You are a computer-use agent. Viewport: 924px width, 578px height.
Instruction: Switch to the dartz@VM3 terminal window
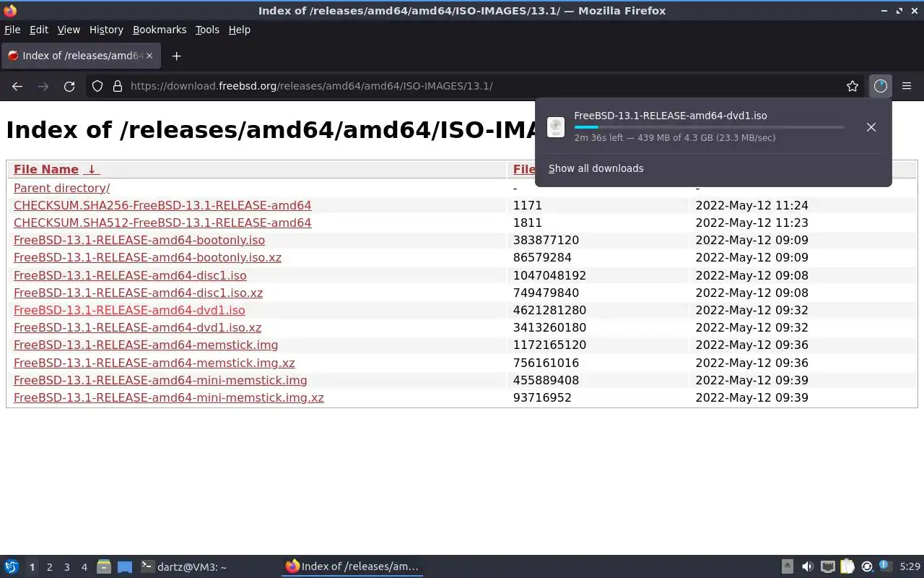[x=184, y=567]
